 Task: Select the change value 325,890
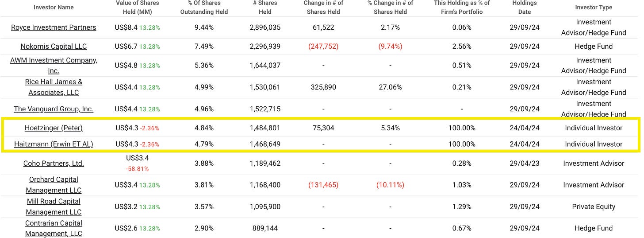coord(323,87)
